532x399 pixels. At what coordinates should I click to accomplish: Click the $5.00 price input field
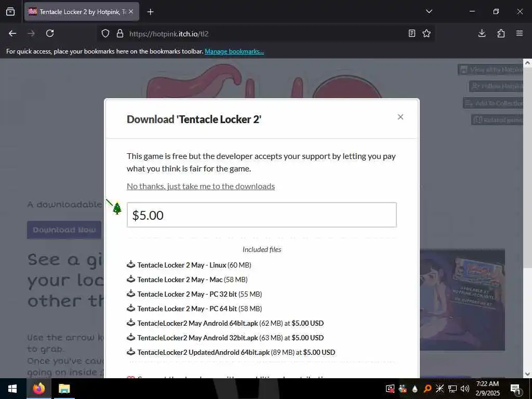(262, 215)
